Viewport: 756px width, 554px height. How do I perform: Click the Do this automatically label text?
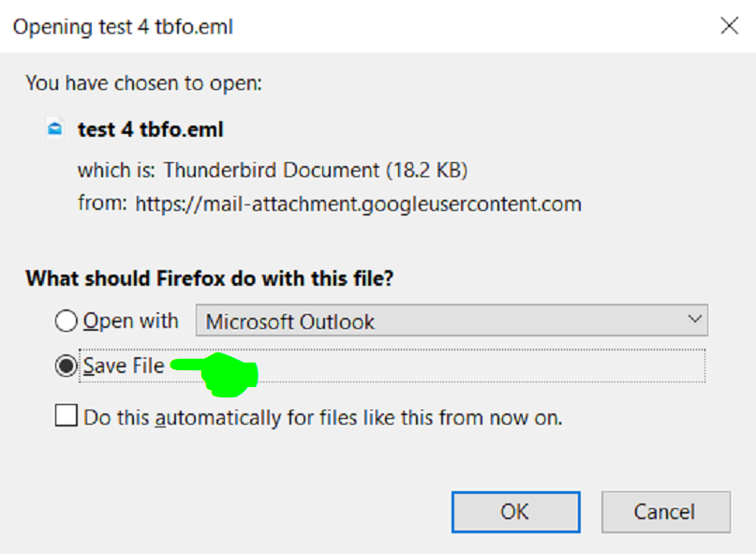point(323,417)
